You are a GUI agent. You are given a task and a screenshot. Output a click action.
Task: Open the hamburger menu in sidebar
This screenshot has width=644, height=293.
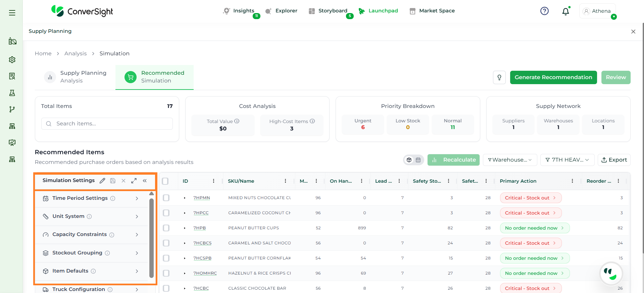tap(12, 13)
